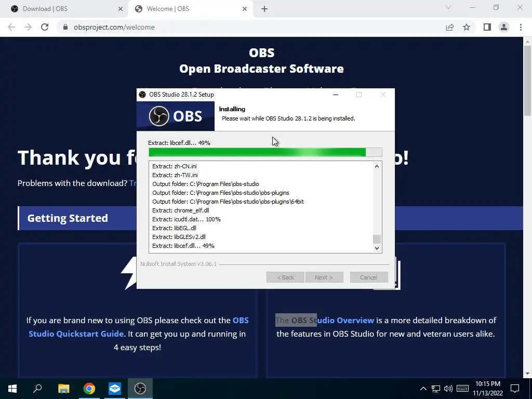Click the padlock site info icon

(65, 27)
